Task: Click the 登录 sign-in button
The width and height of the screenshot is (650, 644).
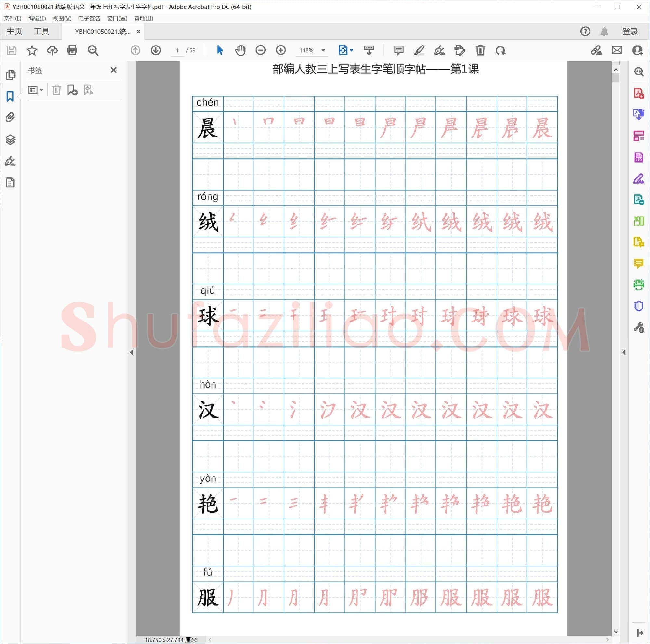Action: [630, 32]
